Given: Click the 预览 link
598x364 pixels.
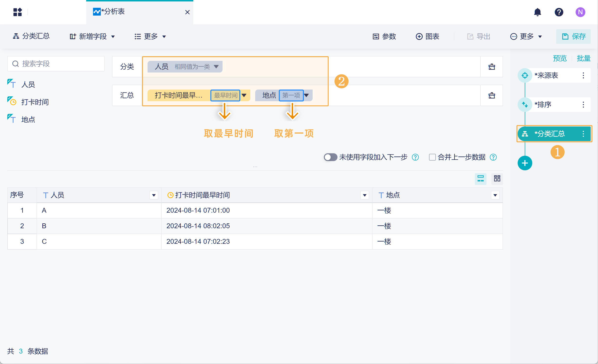Looking at the screenshot, I should click(x=560, y=58).
